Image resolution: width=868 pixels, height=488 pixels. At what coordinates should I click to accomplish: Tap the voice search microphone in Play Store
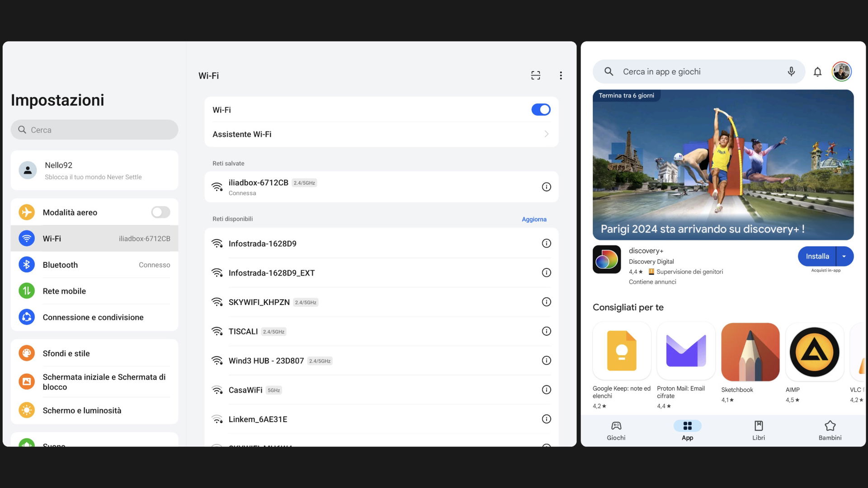pyautogui.click(x=791, y=71)
